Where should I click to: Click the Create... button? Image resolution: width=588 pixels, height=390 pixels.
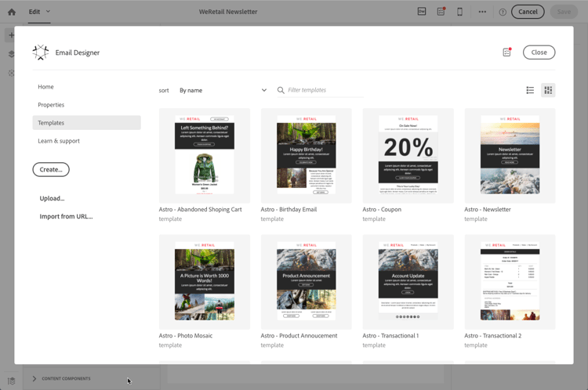coord(51,170)
